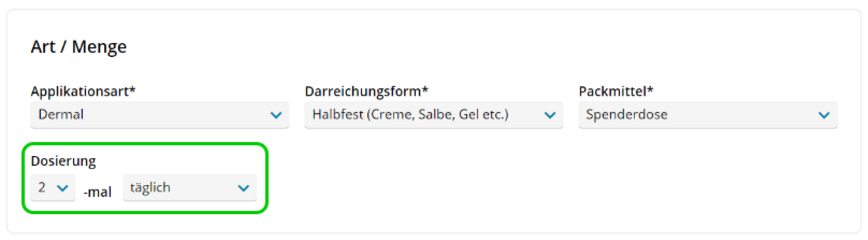Click the Dosierung label
Screen dimensions: 868x240
point(63,161)
